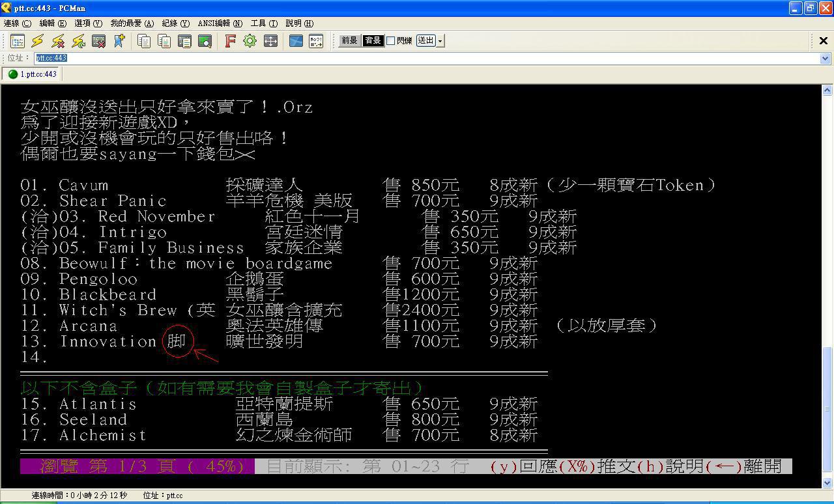Click the row text '(洽)04. Intrigo'
834x504 pixels.
pos(94,232)
